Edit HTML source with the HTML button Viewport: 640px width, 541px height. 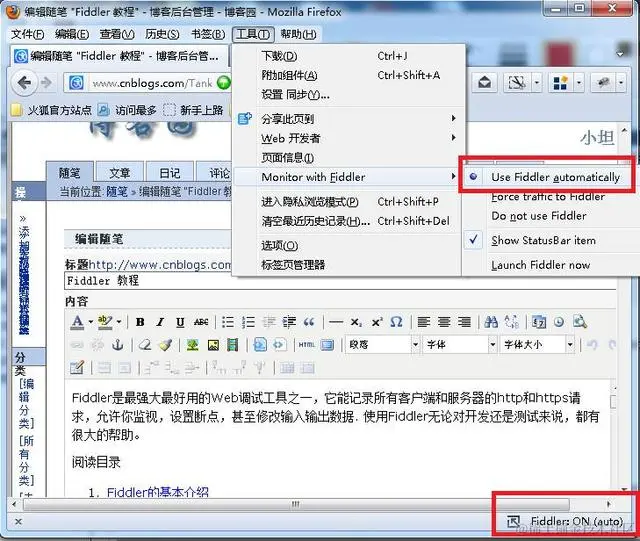pos(307,345)
